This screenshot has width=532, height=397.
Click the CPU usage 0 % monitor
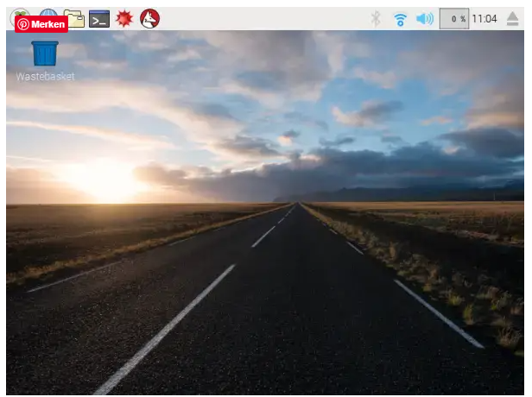pyautogui.click(x=454, y=19)
